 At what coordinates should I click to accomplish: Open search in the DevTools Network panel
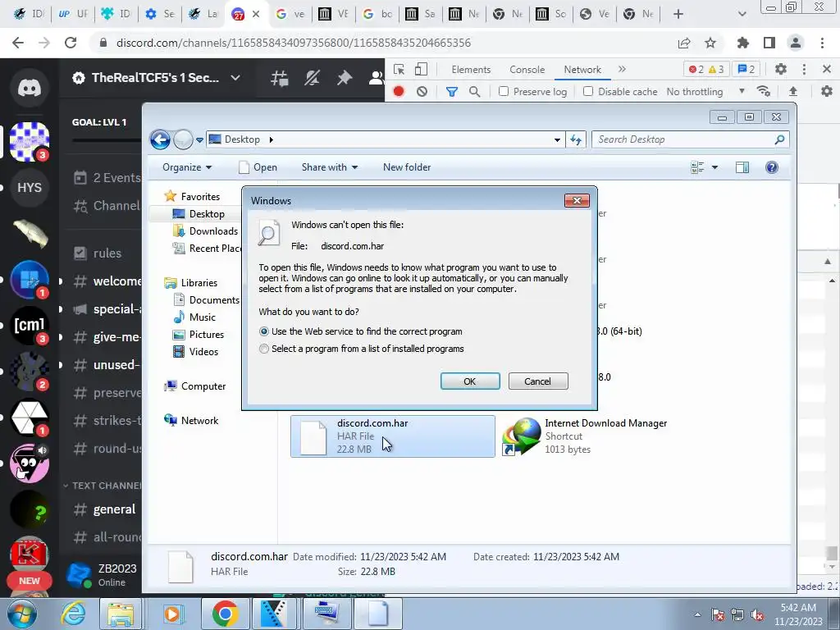475,92
